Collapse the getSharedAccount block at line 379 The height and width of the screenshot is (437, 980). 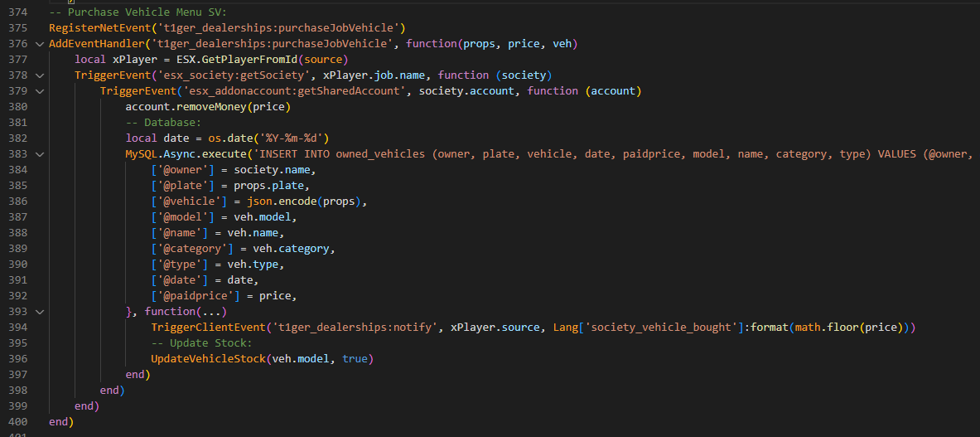click(x=39, y=91)
